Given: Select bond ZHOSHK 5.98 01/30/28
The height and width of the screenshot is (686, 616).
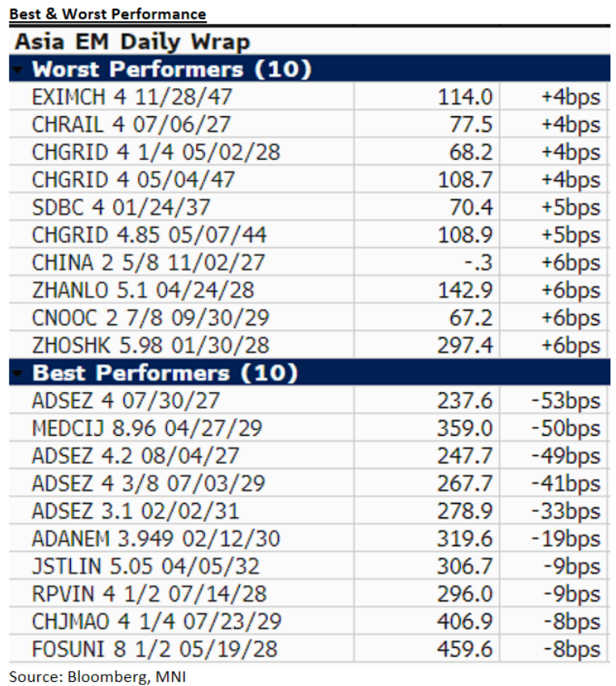Looking at the screenshot, I should pyautogui.click(x=150, y=345).
